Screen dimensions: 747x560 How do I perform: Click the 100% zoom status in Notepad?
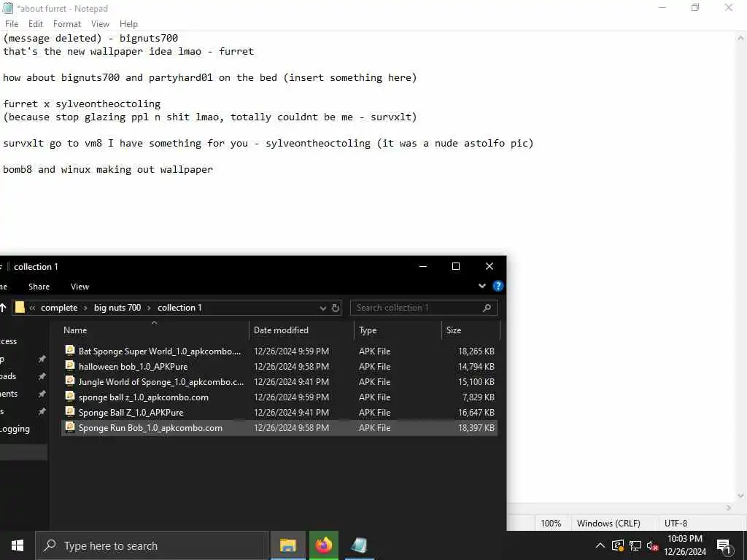[551, 523]
